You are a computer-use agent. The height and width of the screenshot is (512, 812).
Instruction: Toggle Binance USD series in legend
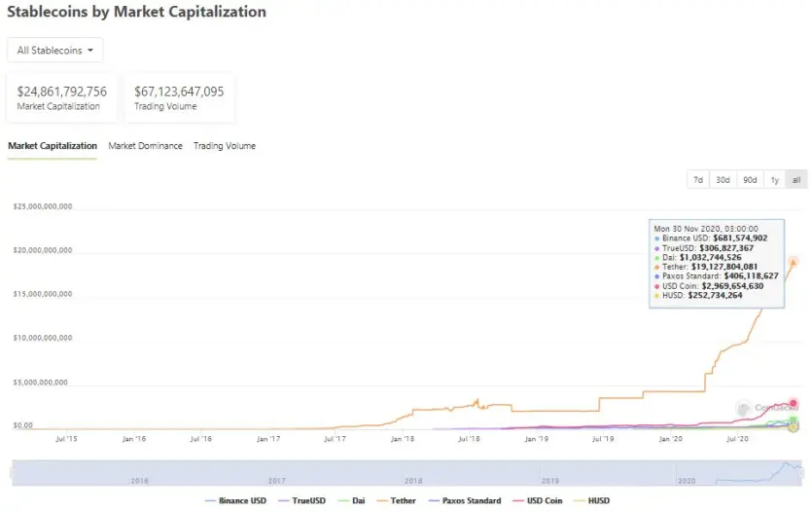[235, 500]
